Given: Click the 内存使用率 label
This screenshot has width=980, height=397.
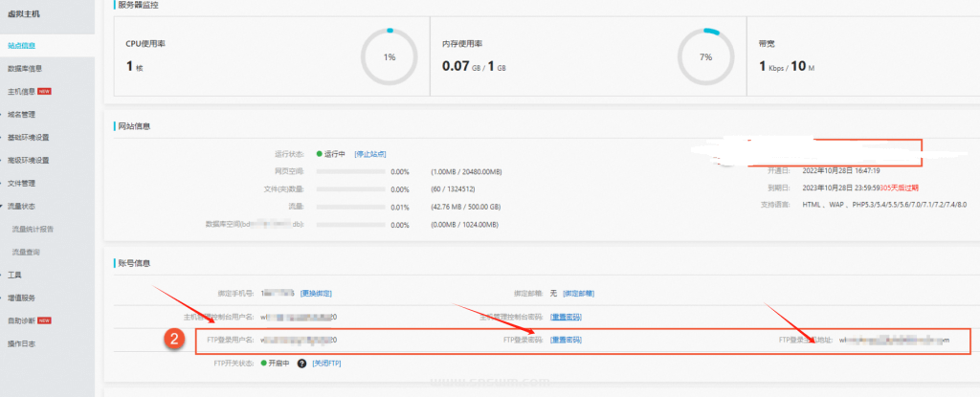Looking at the screenshot, I should coord(462,44).
